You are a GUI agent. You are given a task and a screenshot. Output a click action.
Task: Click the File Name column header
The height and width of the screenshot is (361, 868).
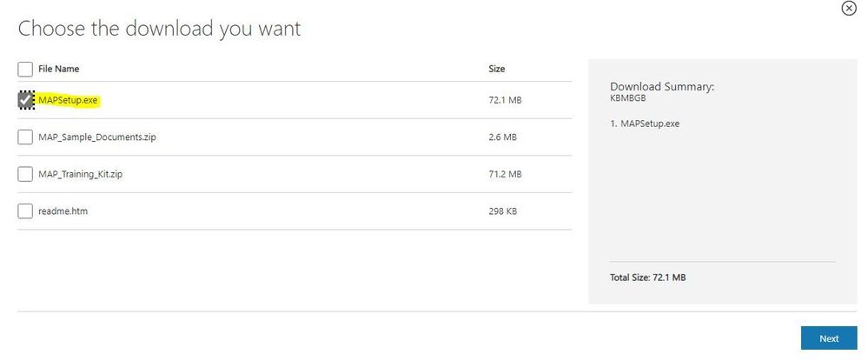point(59,69)
